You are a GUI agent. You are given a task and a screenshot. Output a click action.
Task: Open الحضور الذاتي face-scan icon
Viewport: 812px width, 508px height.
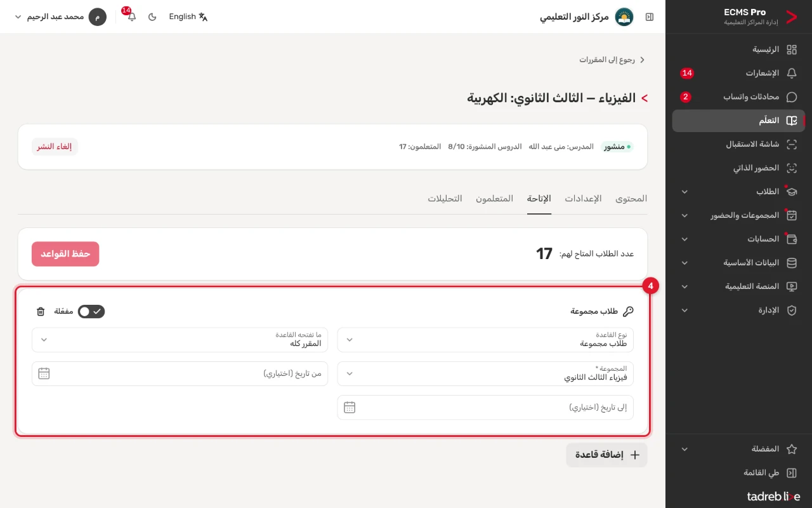click(x=792, y=168)
